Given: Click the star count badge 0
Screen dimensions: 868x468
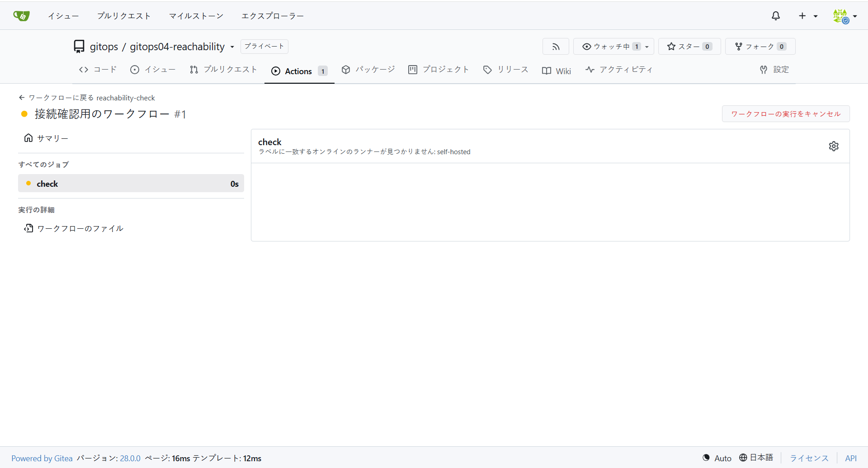Looking at the screenshot, I should [708, 47].
